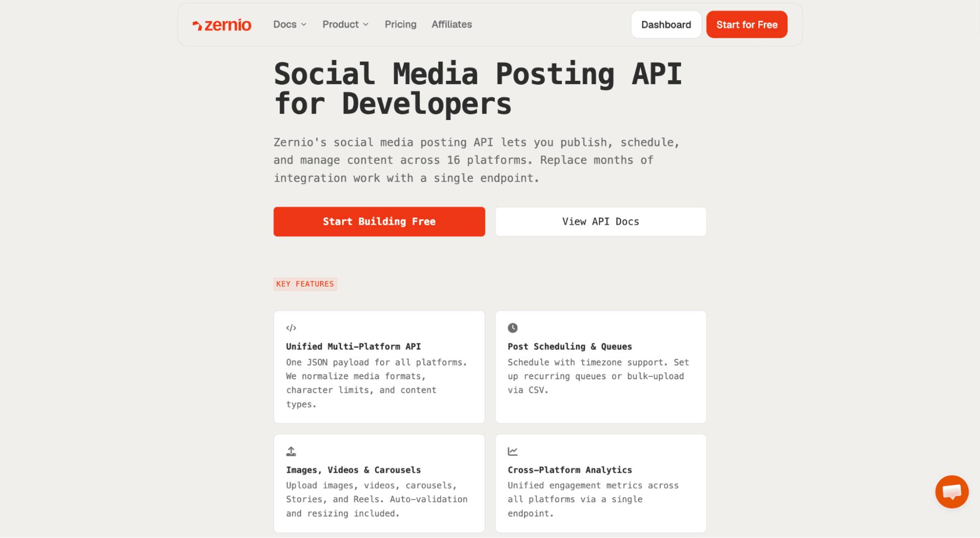Click the code brackets icon in Unified Multi-Platform API card

click(x=291, y=328)
